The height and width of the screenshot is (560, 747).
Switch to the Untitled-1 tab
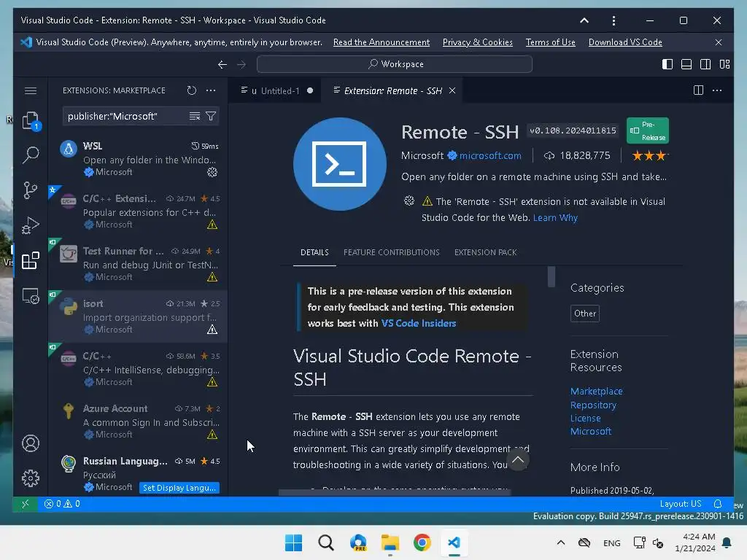(x=276, y=90)
